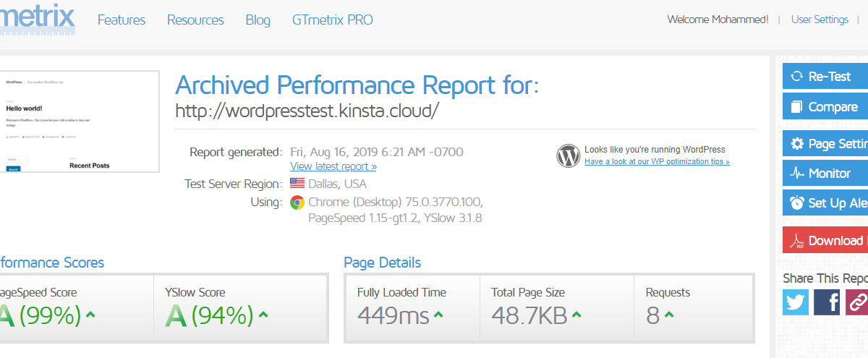Click the Welcome Mohammed! text
Screen dimensions: 868x358
coord(718,20)
